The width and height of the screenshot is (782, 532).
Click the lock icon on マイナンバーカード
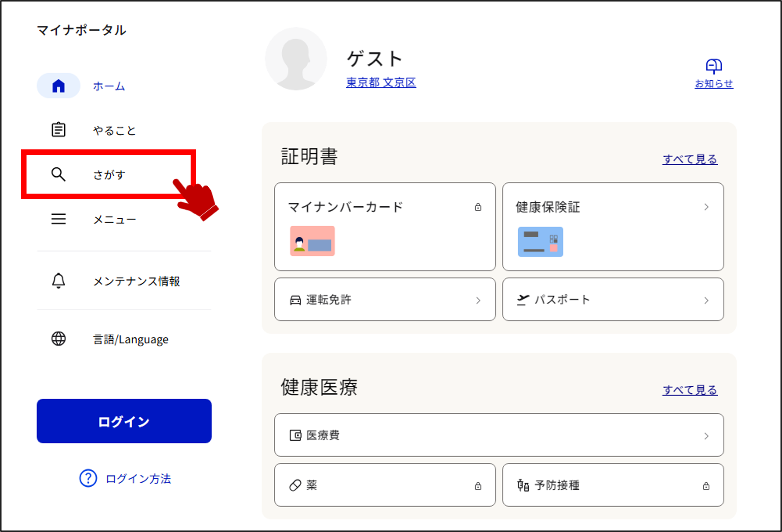(x=478, y=207)
